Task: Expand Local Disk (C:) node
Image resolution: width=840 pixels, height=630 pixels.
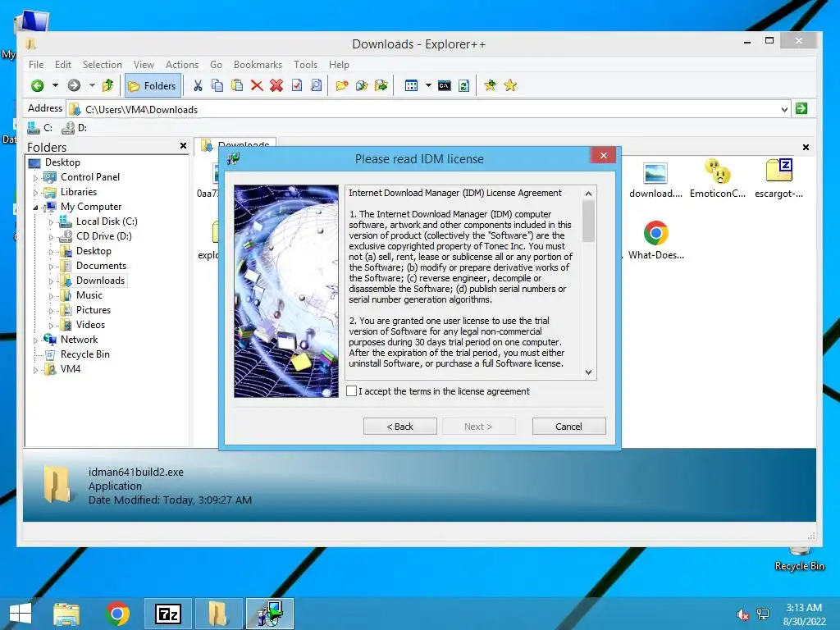Action: point(52,221)
